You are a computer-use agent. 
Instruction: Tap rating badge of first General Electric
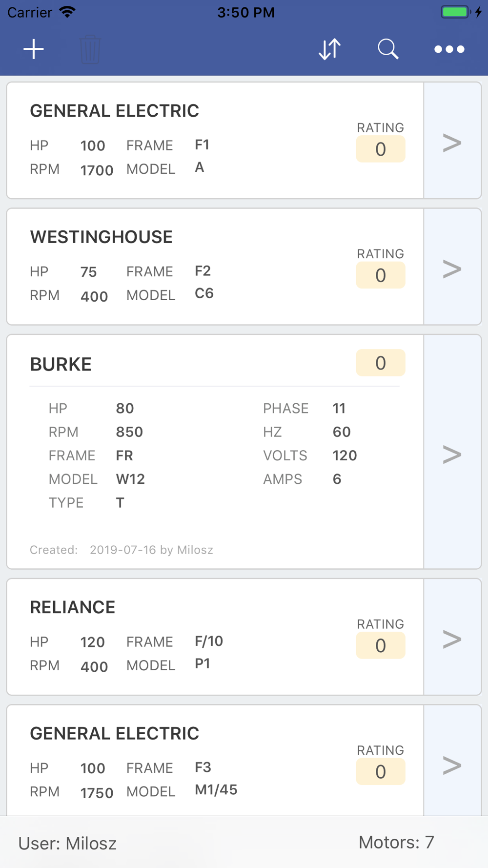tap(381, 149)
